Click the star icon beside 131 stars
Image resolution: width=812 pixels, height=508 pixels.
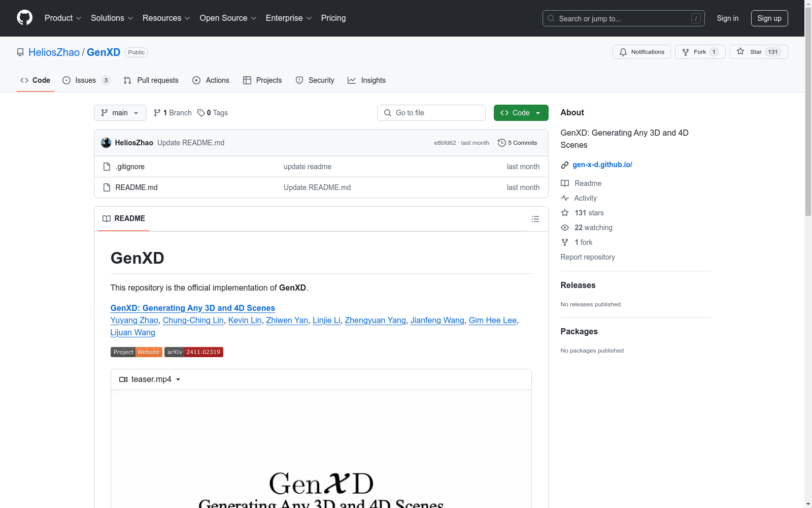[565, 213]
